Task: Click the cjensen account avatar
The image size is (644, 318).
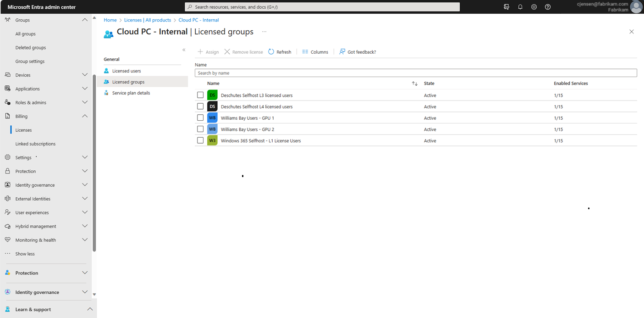Action: tap(636, 6)
